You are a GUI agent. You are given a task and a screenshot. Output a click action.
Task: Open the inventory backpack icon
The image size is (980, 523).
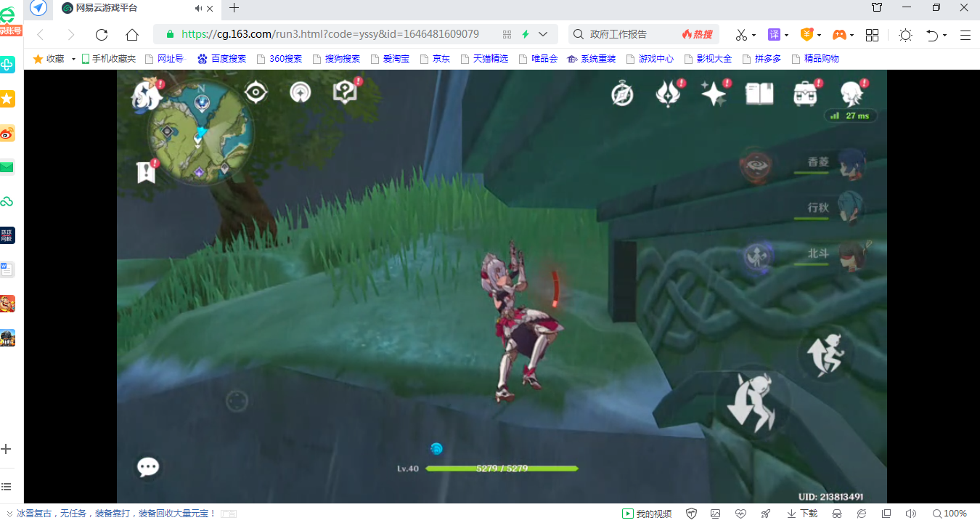pyautogui.click(x=805, y=94)
